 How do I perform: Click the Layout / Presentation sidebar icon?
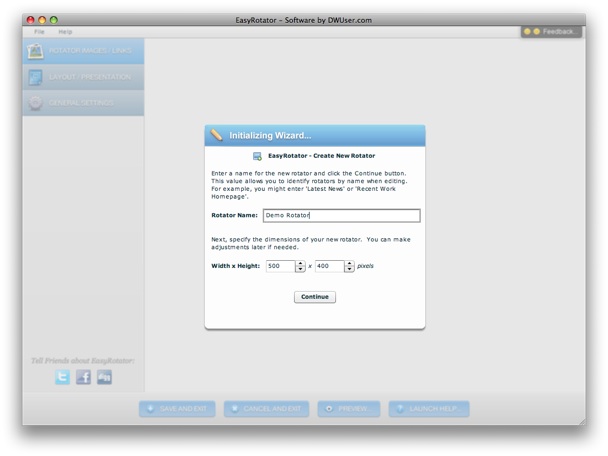36,77
